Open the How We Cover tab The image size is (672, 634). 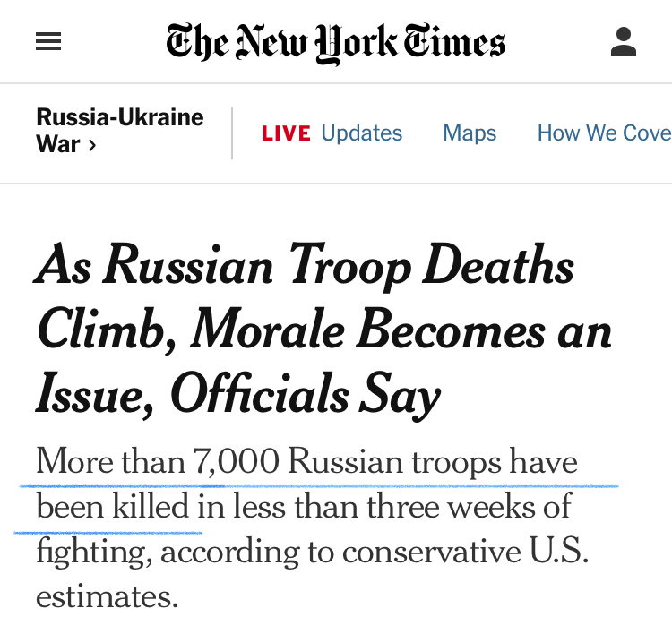(x=603, y=133)
